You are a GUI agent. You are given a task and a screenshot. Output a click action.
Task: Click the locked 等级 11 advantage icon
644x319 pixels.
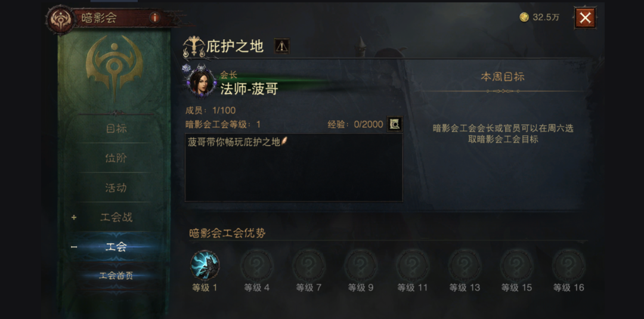click(x=413, y=265)
